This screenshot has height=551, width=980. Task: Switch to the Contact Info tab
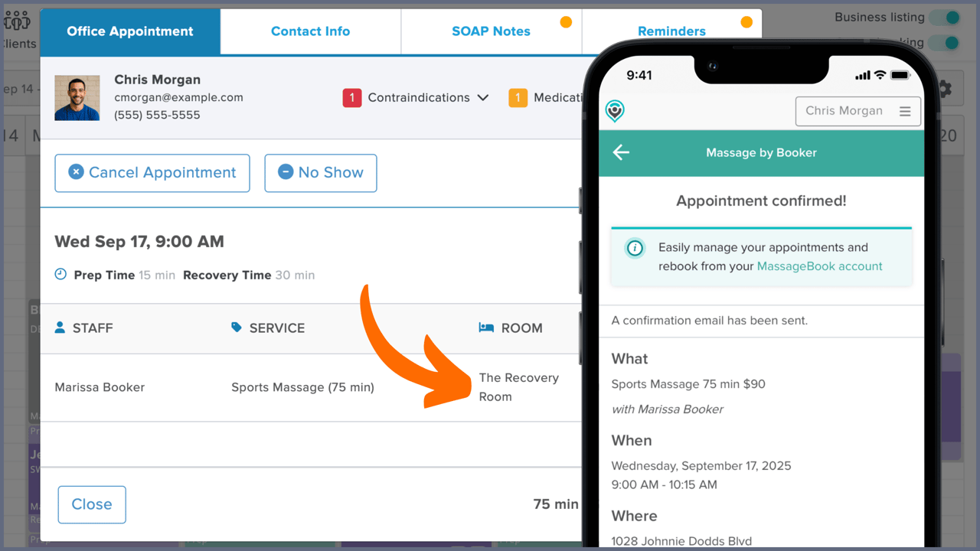[310, 31]
